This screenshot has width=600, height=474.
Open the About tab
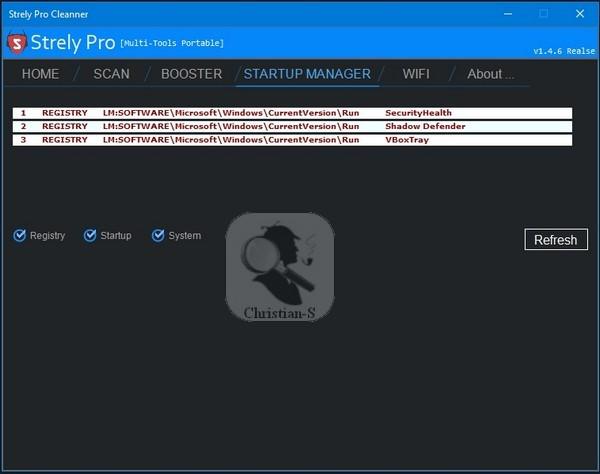[490, 74]
